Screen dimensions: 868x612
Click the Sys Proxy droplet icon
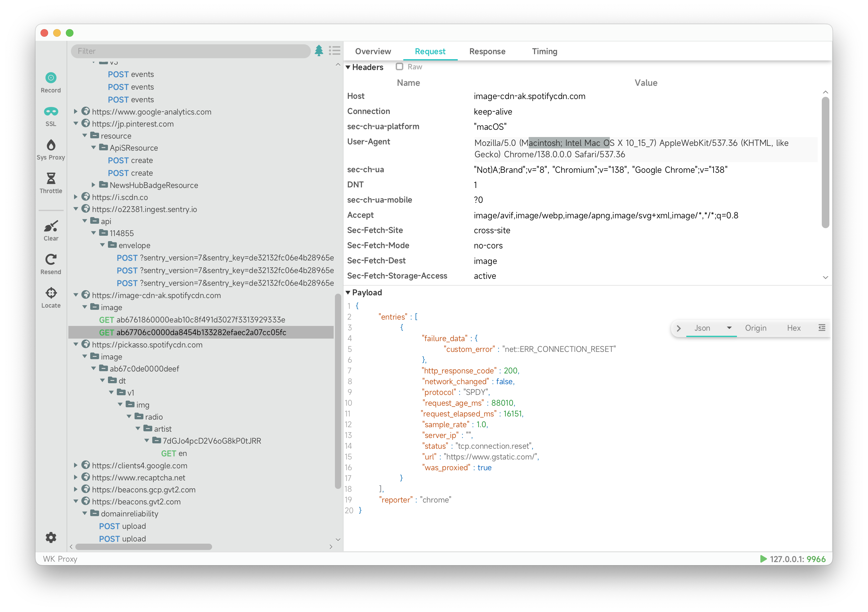click(x=51, y=145)
